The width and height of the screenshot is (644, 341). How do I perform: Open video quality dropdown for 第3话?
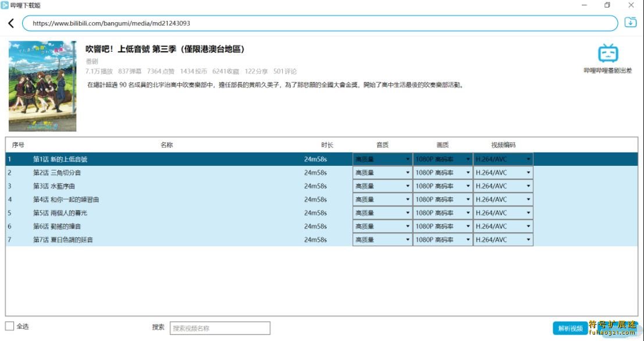click(443, 186)
